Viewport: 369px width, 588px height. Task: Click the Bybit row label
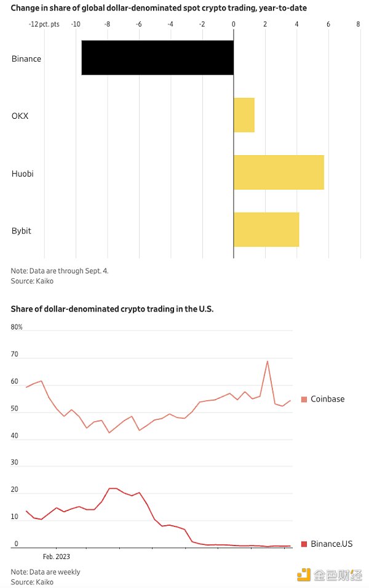tap(22, 230)
